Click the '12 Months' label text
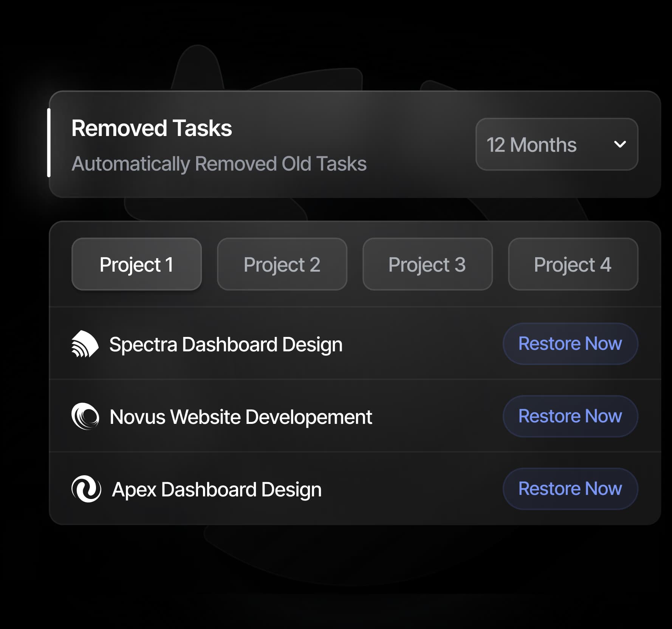The width and height of the screenshot is (672, 629). 531,145
